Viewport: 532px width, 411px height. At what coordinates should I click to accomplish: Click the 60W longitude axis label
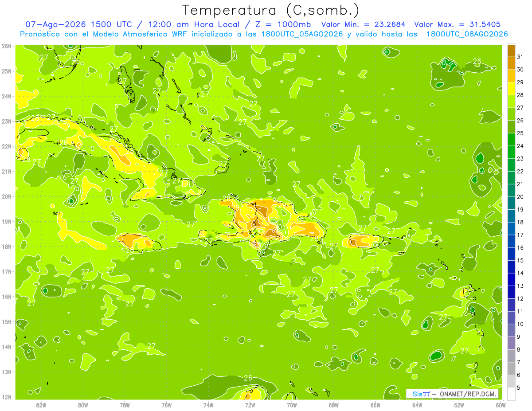coord(501,405)
